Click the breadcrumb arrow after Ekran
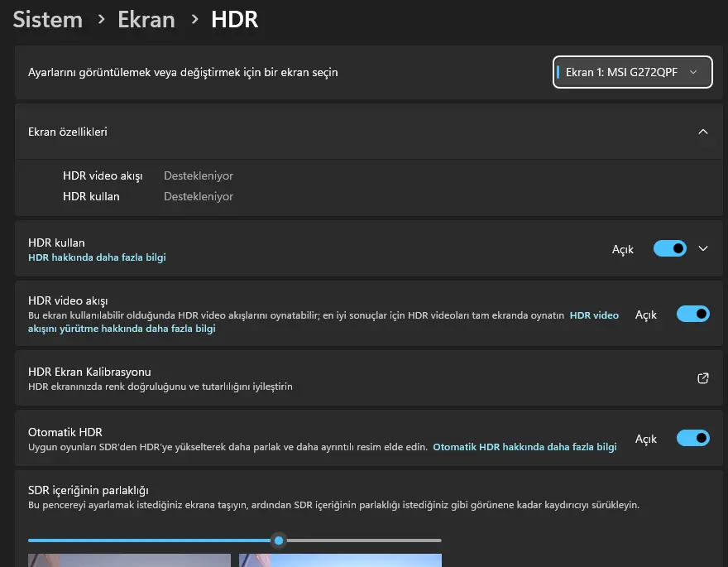 [x=195, y=20]
